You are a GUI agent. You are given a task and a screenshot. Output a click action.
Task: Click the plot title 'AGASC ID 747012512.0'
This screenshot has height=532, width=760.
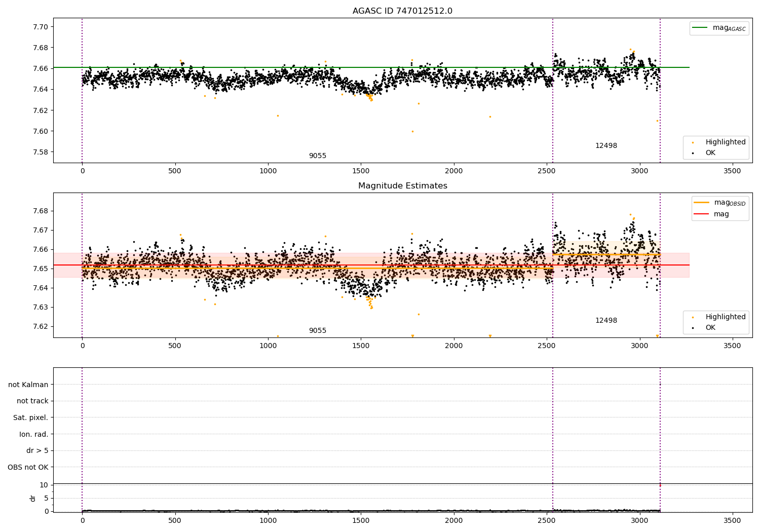pyautogui.click(x=402, y=11)
